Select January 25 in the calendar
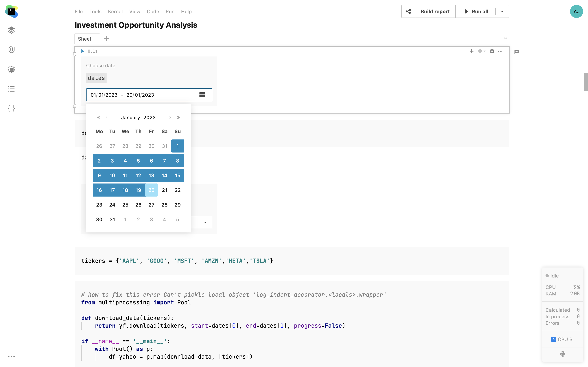Viewport: 588px width, 367px height. 125,205
